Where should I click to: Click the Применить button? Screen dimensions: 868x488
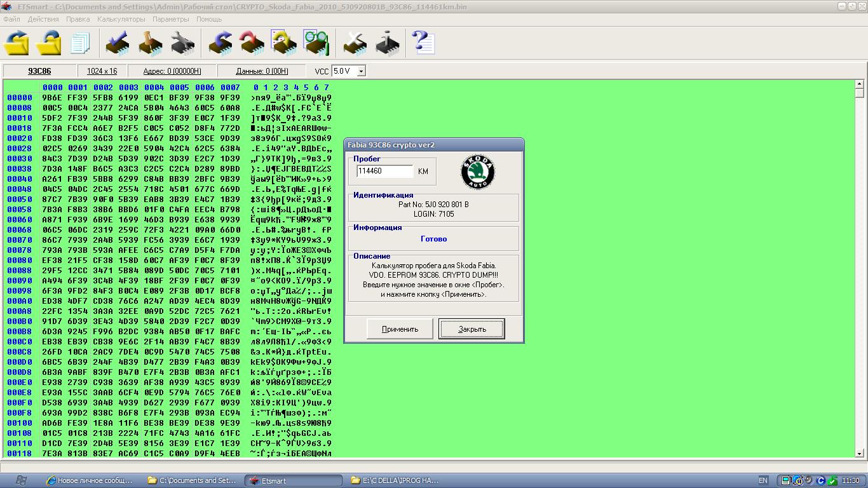pyautogui.click(x=400, y=329)
